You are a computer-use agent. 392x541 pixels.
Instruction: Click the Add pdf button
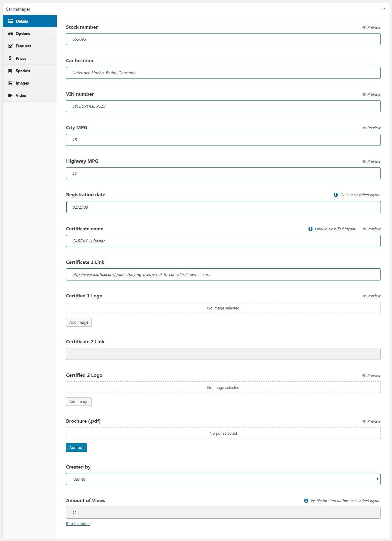pos(76,447)
